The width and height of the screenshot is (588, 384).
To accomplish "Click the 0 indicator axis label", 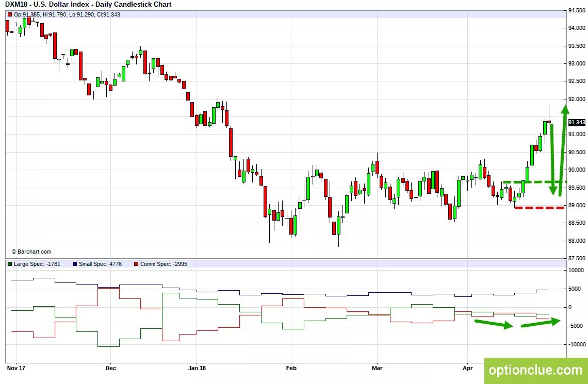I will pos(570,307).
